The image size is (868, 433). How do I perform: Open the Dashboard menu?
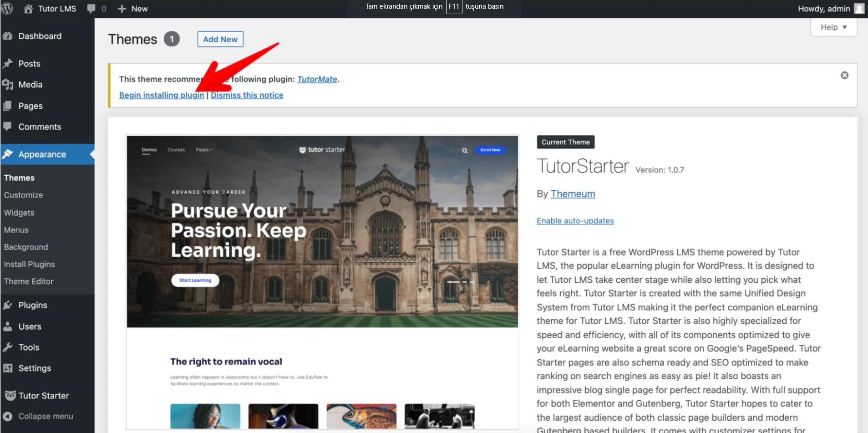point(40,36)
